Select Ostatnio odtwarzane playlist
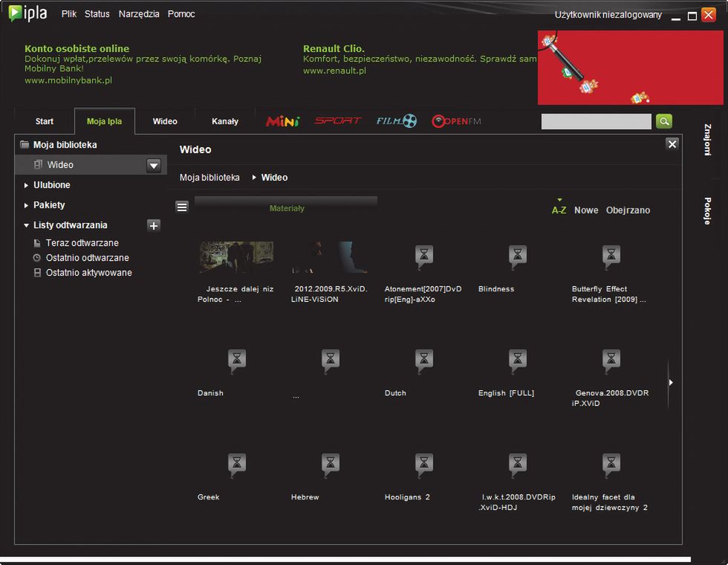The image size is (728, 565). (x=88, y=258)
